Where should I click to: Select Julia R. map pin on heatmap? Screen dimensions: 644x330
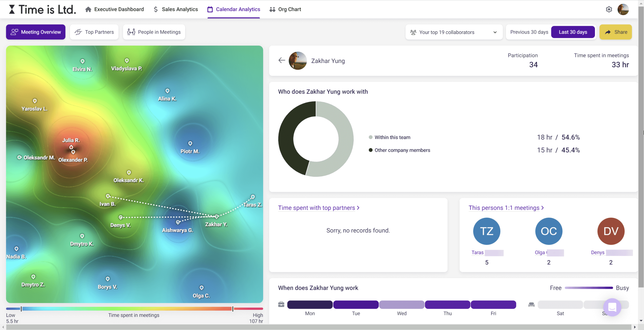tap(71, 147)
